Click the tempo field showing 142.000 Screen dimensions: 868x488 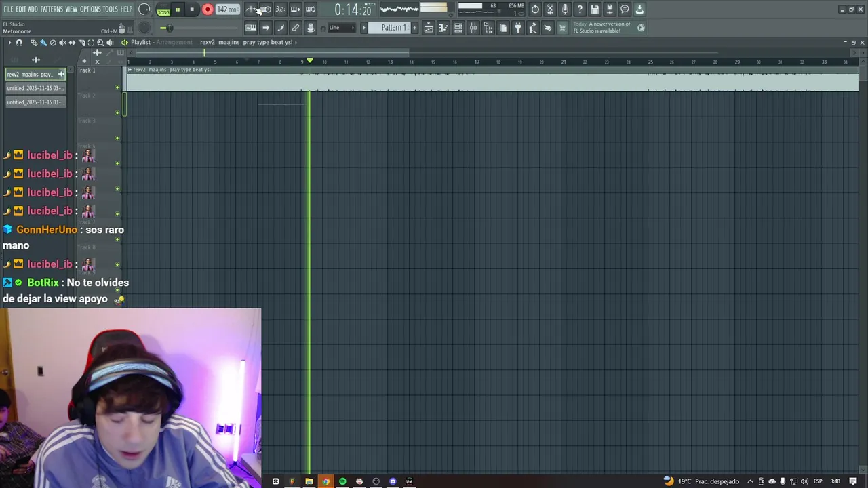coord(226,9)
